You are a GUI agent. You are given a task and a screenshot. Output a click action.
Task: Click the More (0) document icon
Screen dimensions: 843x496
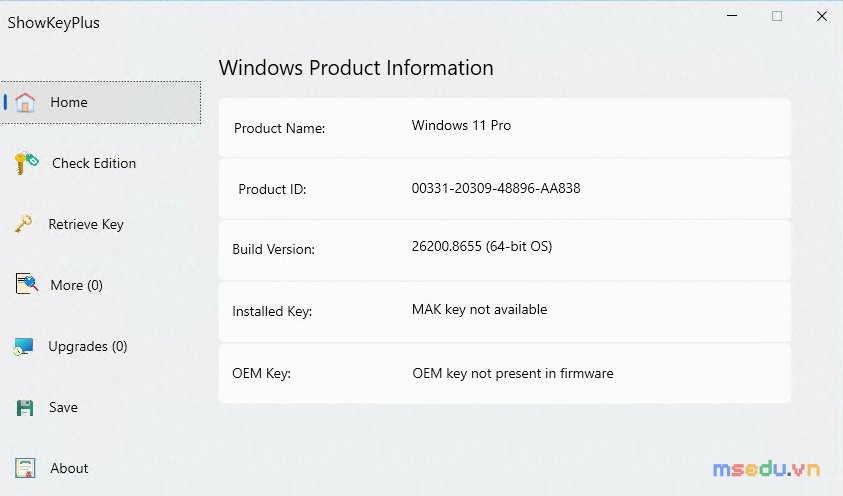[x=26, y=284]
